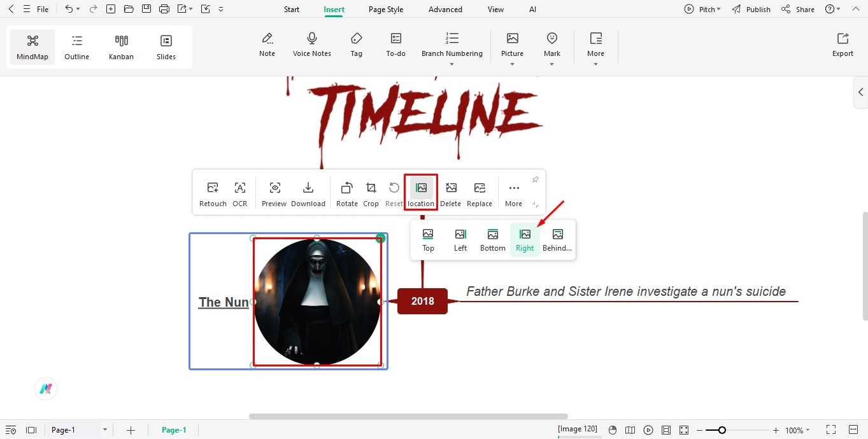Viewport: 868px width, 439px height.
Task: Click the open folder icon
Action: click(129, 9)
